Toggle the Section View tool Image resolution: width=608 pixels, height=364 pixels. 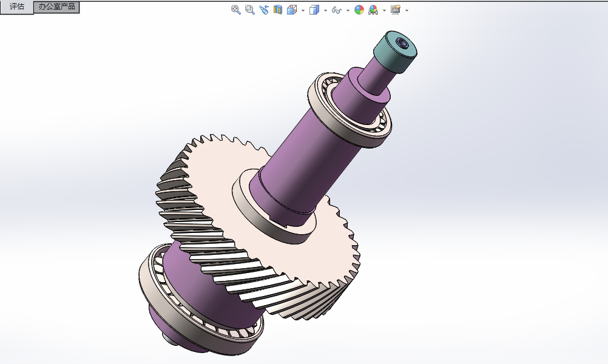[x=278, y=10]
